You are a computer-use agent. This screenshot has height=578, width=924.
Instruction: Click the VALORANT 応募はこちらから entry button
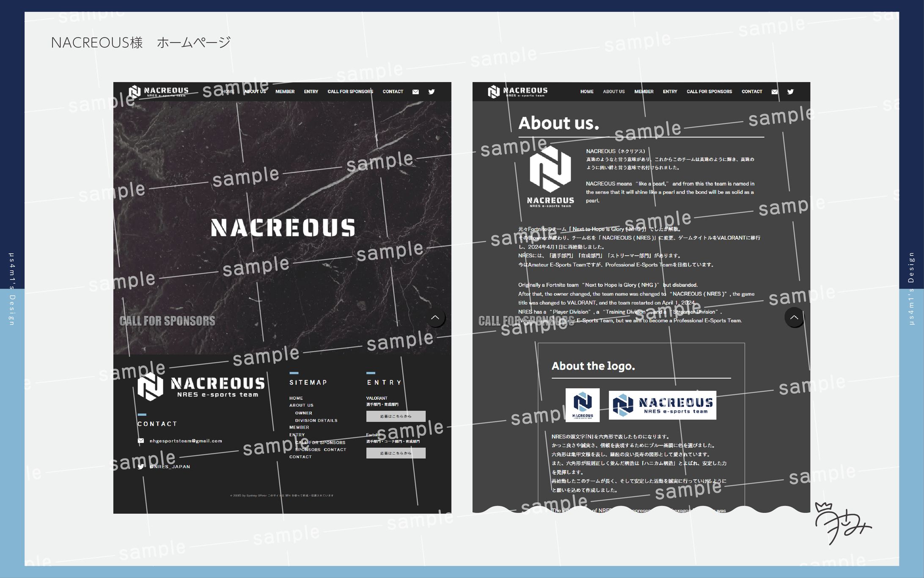396,416
